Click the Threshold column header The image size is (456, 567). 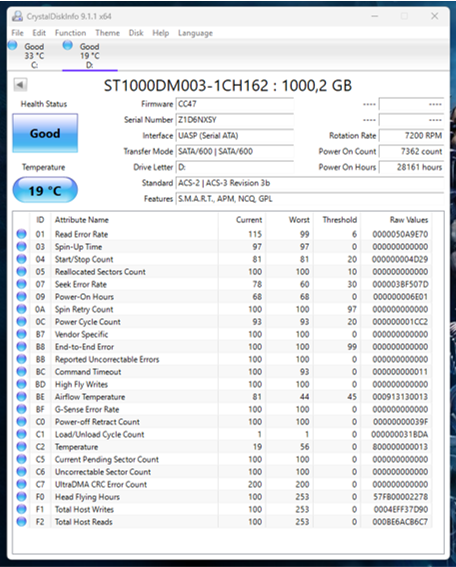pyautogui.click(x=340, y=220)
